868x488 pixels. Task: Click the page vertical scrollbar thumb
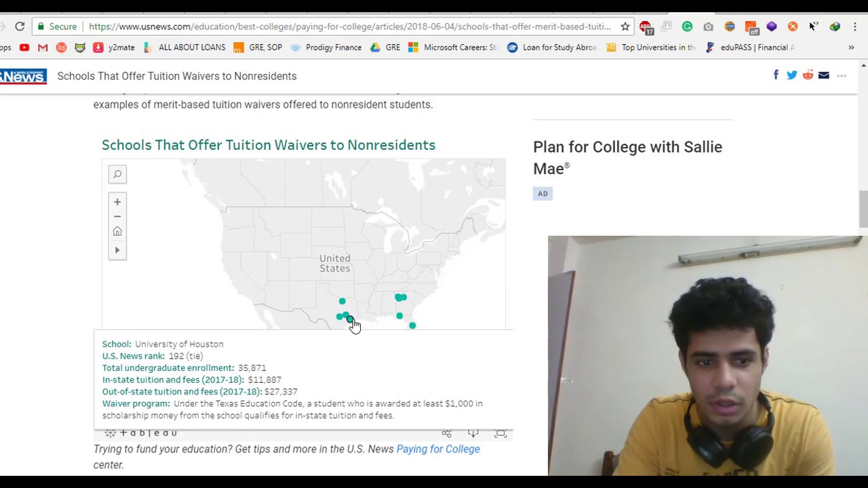863,209
